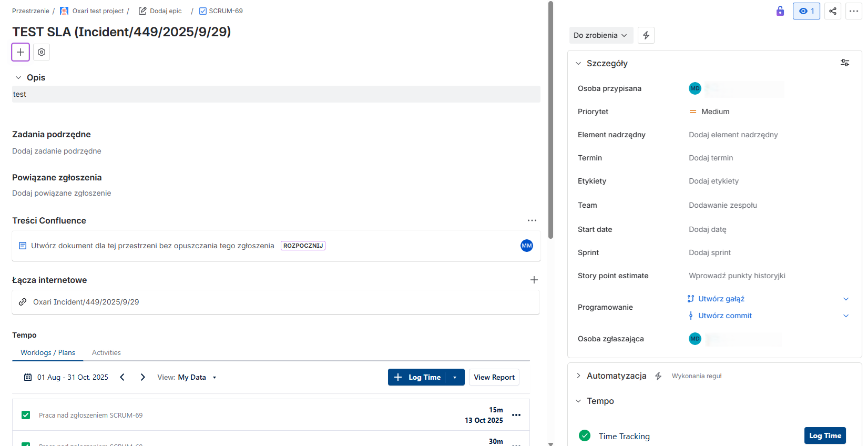This screenshot has width=868, height=446.
Task: Open Treści Confluence more options dots
Action: click(x=532, y=220)
